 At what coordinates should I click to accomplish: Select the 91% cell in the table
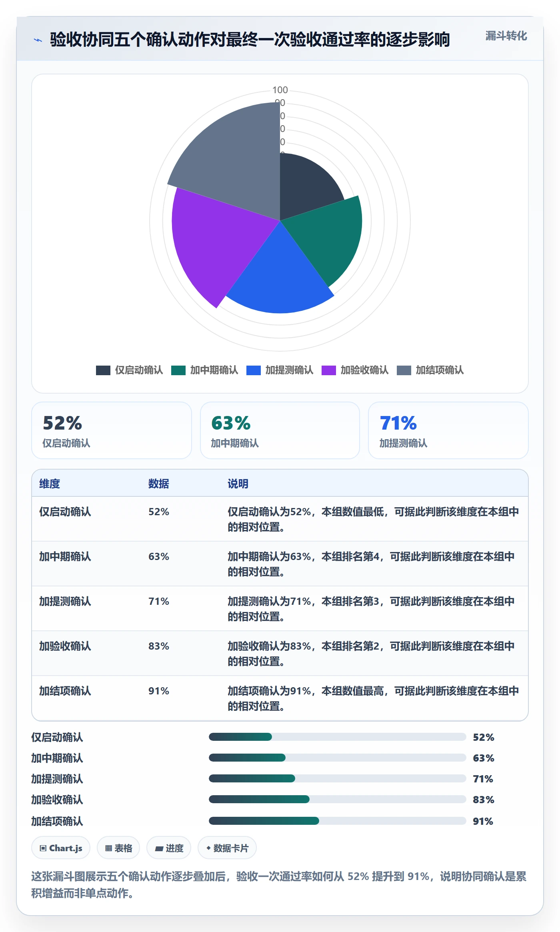159,691
